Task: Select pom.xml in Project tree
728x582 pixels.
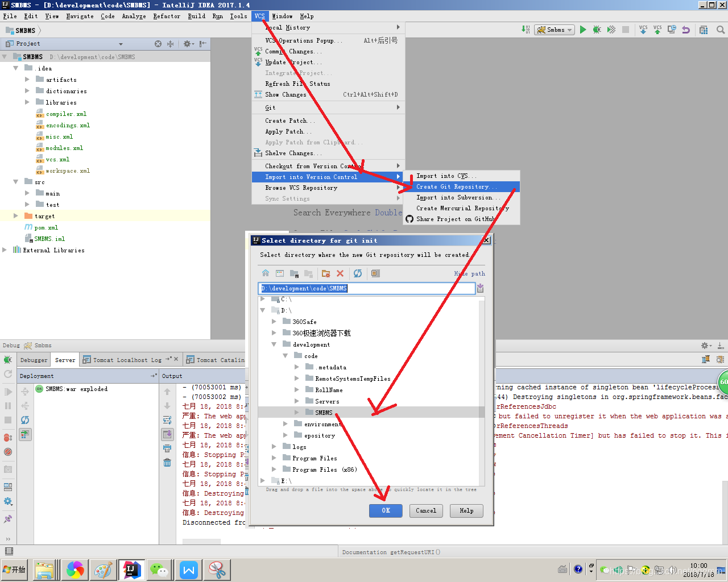Action: tap(46, 227)
